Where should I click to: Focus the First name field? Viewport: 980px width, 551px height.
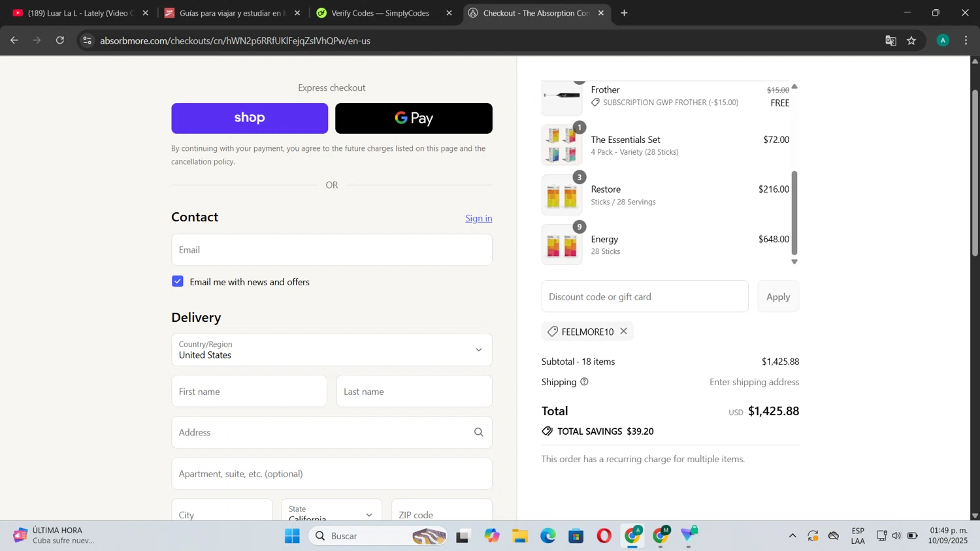coord(249,391)
